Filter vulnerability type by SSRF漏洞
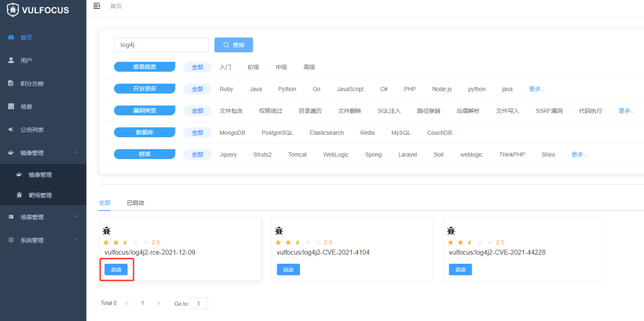The image size is (644, 321). 549,111
